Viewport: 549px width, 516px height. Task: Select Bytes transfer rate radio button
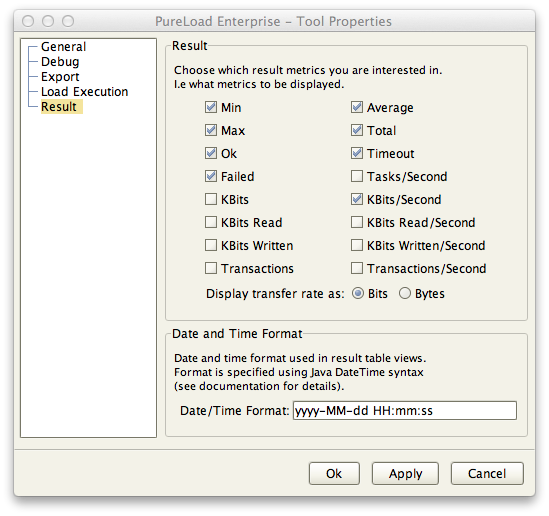405,293
